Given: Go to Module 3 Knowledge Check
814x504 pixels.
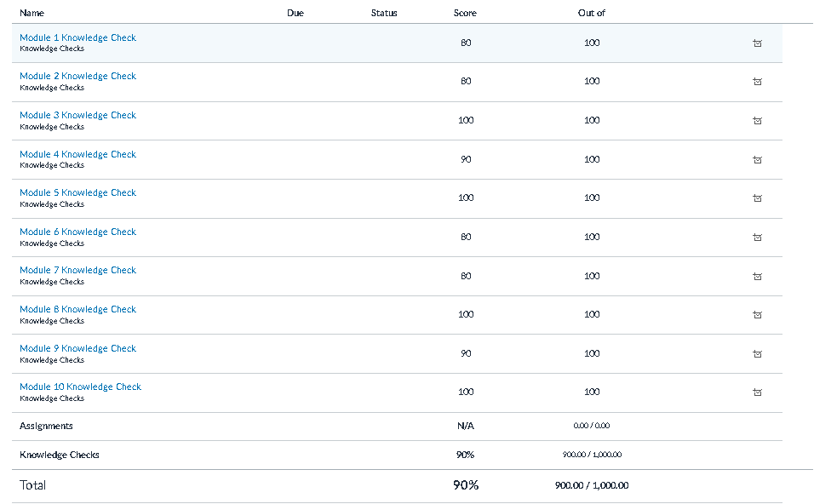Looking at the screenshot, I should [77, 115].
